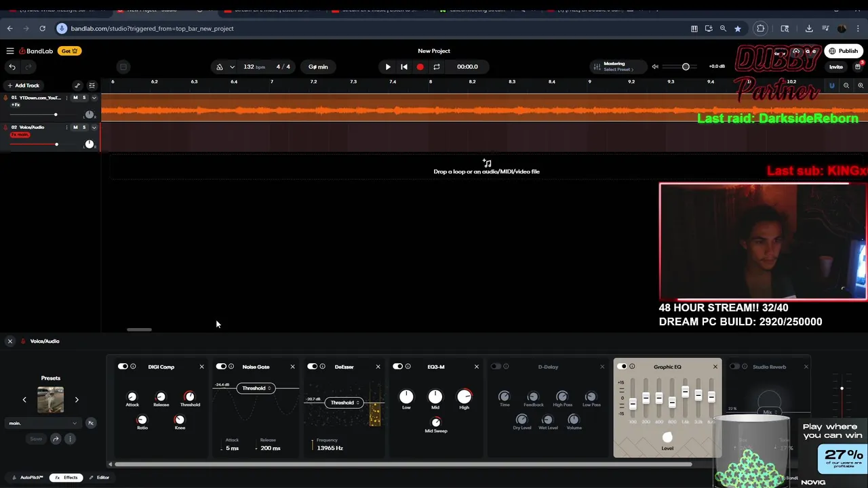Viewport: 868px width, 488px height.
Task: Toggle DeEsser effect on/off
Action: (312, 367)
